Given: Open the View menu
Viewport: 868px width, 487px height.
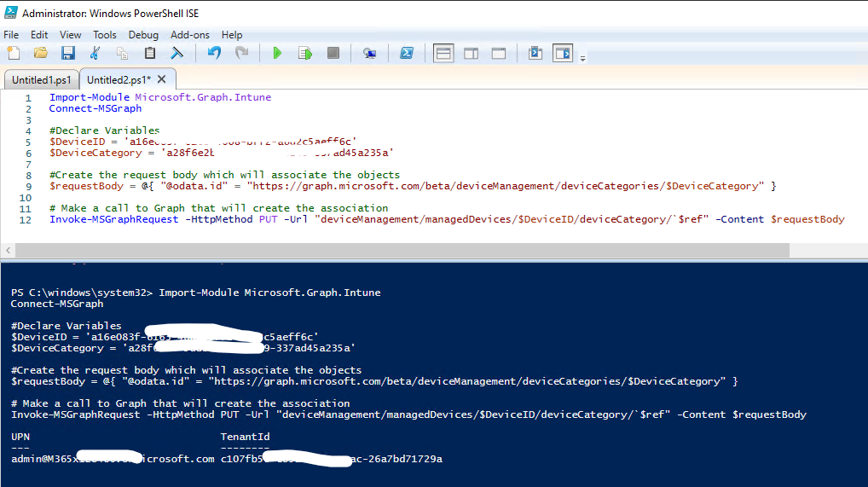Looking at the screenshot, I should tap(70, 35).
